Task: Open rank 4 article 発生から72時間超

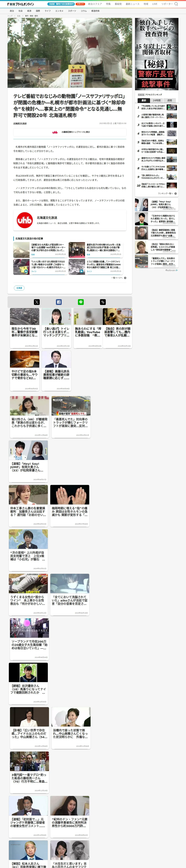Action: pyautogui.click(x=157, y=133)
